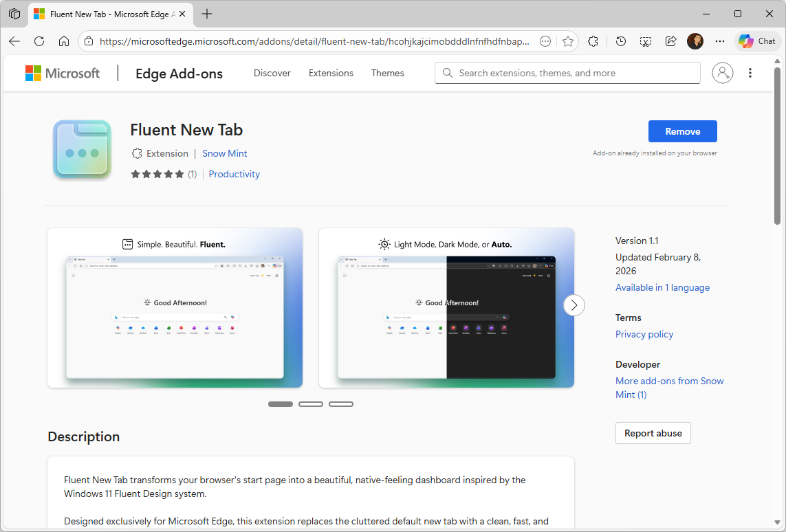Click the extensions search field

coord(567,73)
